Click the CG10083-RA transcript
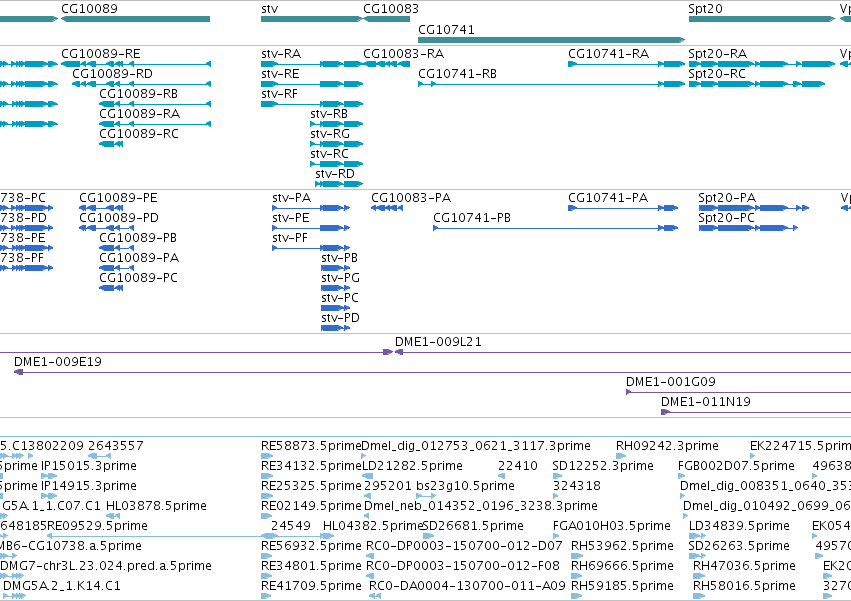Viewport: 851px width, 601px height. coord(386,64)
